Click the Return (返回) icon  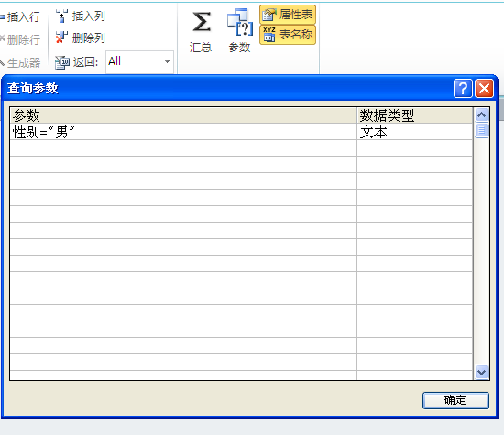click(x=62, y=62)
